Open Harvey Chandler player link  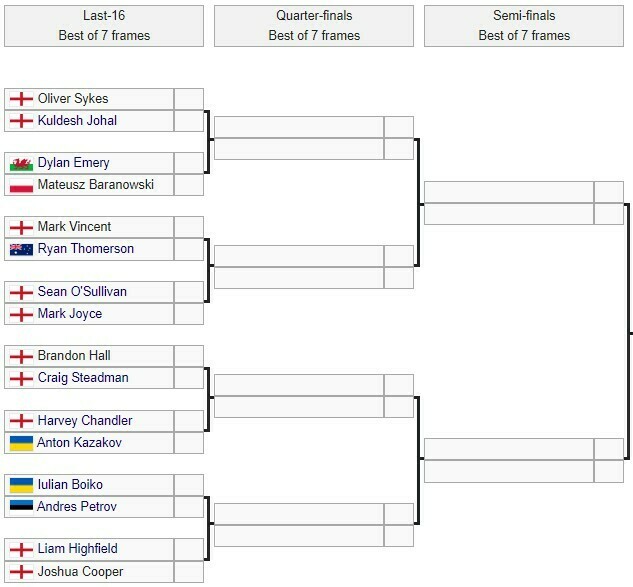(85, 421)
